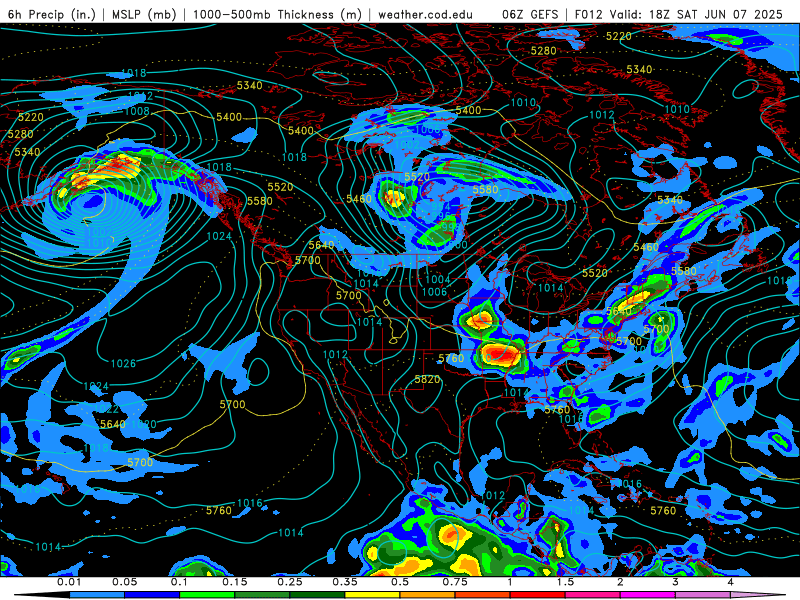Click the '1020' pressure contour label
The height and width of the screenshot is (600, 800).
pos(144,424)
